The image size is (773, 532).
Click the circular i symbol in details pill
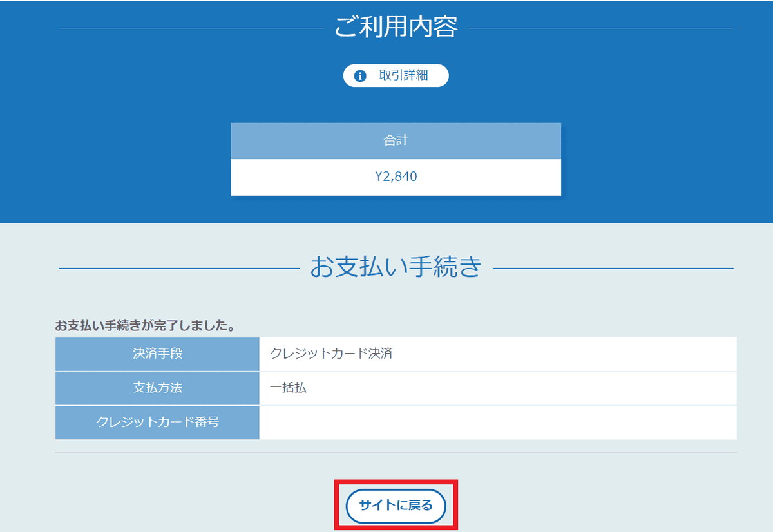click(361, 75)
